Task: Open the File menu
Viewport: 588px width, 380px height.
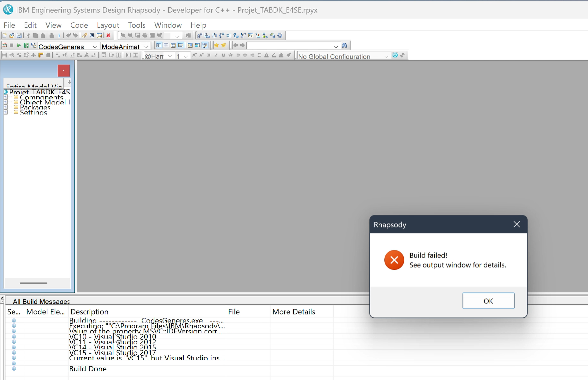Action: coord(9,25)
